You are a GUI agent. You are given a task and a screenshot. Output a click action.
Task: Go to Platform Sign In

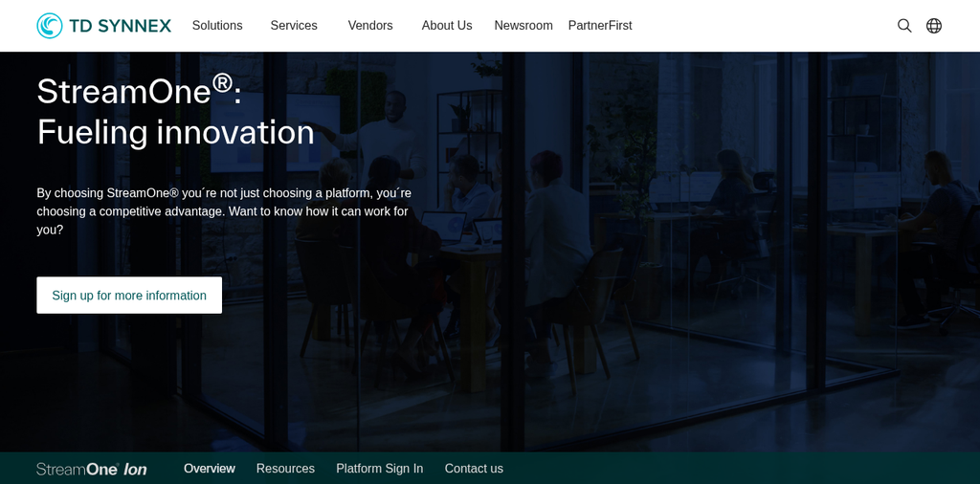(379, 469)
